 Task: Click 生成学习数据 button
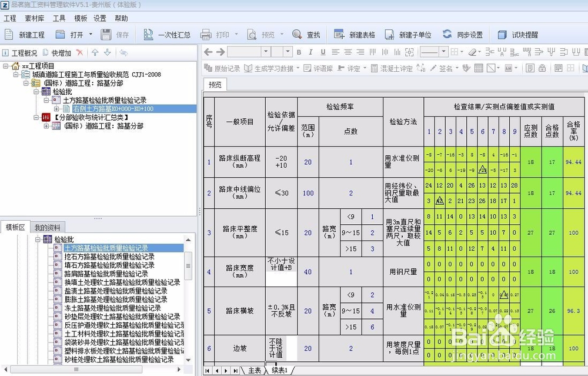269,68
